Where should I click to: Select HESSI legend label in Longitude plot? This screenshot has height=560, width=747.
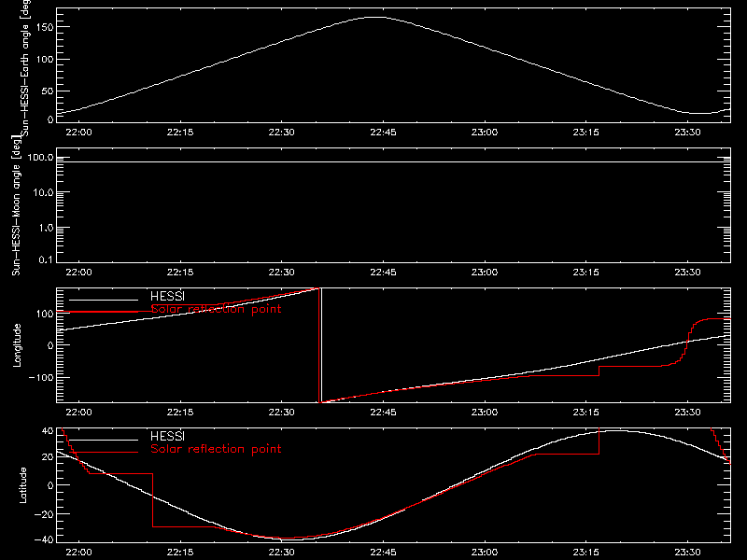(167, 297)
